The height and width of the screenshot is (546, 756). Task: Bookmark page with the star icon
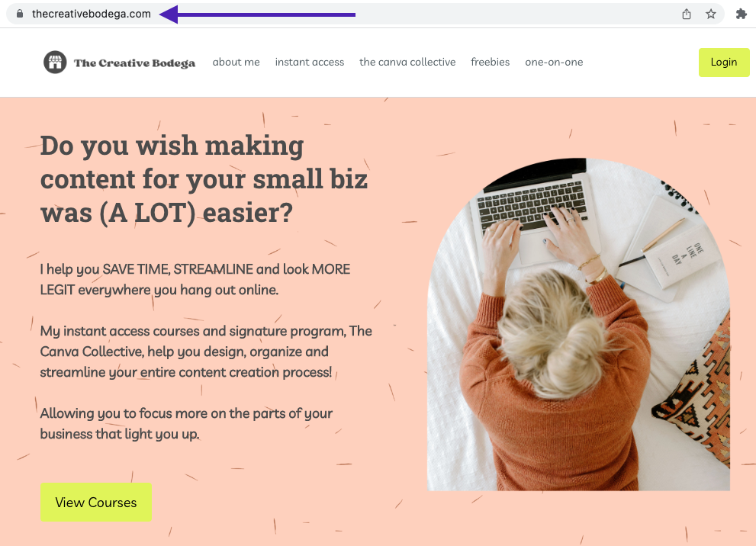click(711, 14)
